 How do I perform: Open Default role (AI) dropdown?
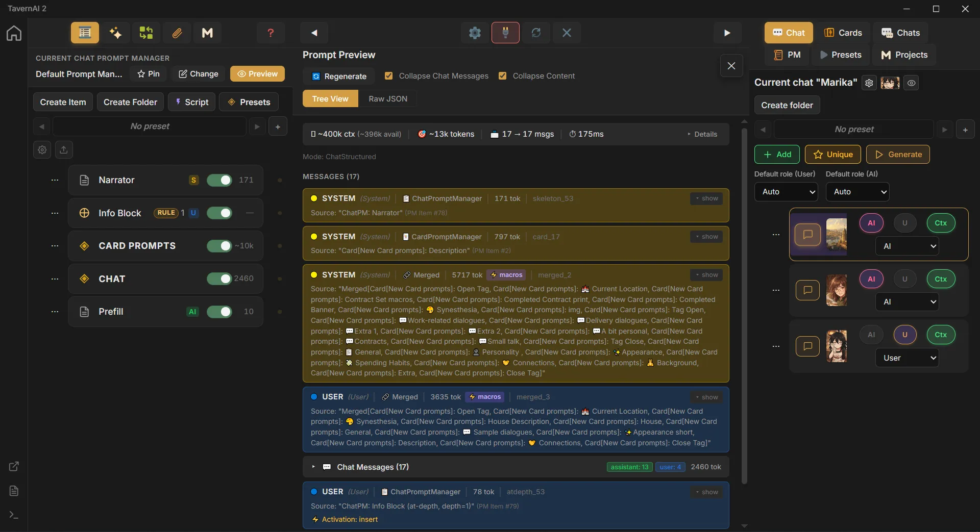point(857,192)
